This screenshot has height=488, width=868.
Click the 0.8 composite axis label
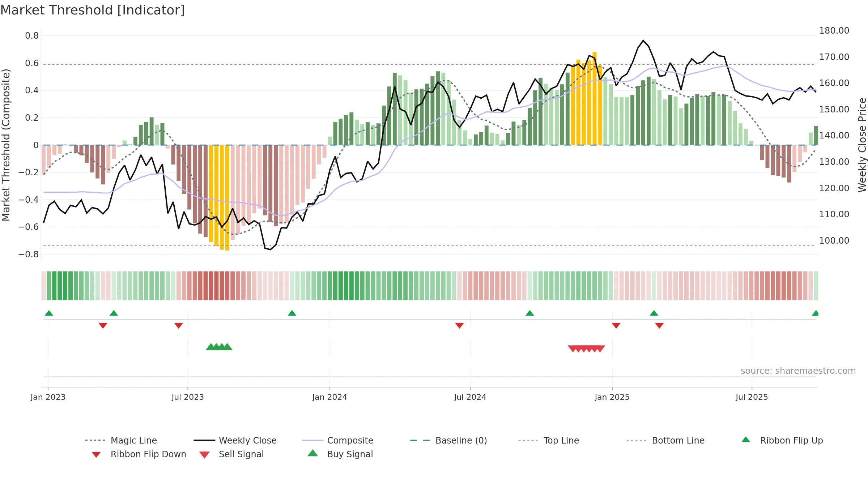32,36
